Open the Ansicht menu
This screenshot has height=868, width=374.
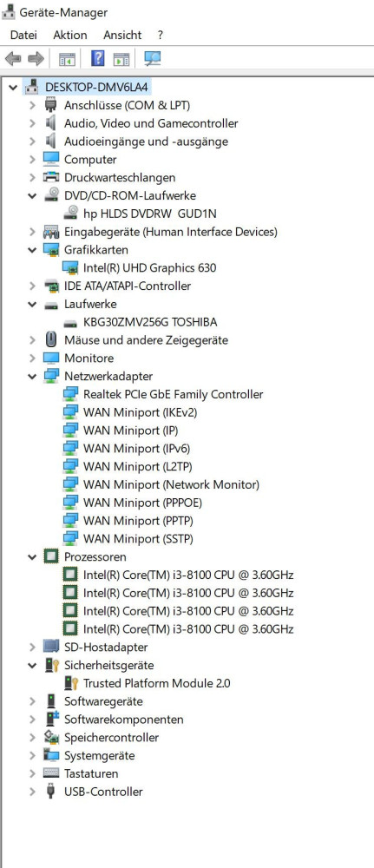(122, 35)
